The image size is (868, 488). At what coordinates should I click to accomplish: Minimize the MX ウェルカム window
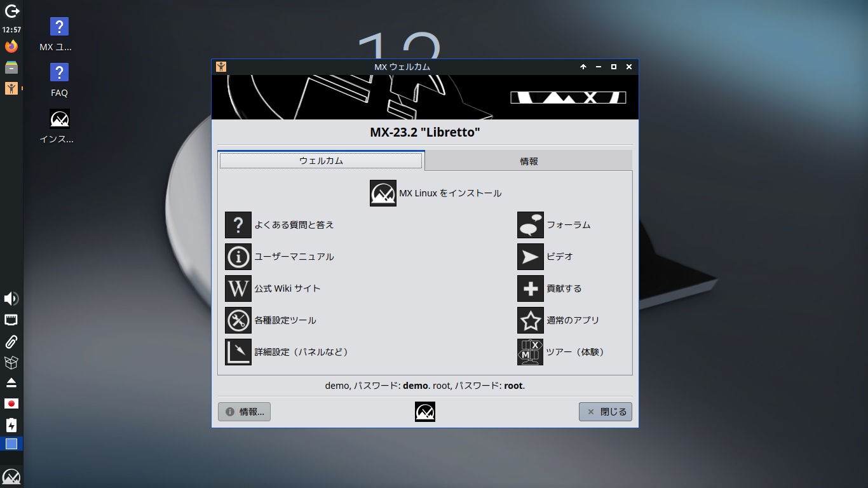point(599,67)
